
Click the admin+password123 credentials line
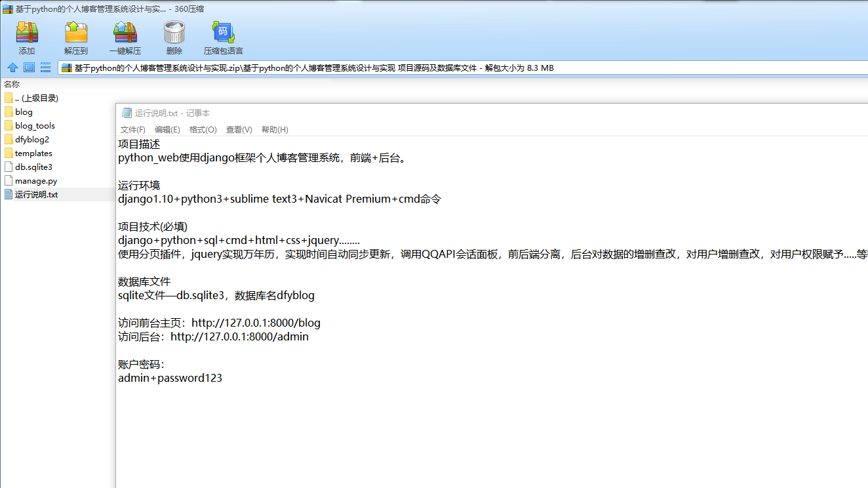pyautogui.click(x=170, y=378)
